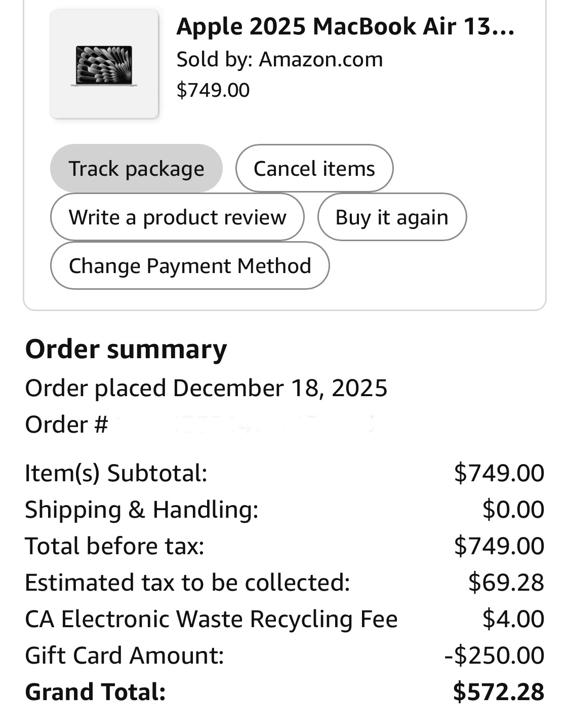Click CA Electronic Waste Recycling Fee label
569x728 pixels.
coord(211,619)
